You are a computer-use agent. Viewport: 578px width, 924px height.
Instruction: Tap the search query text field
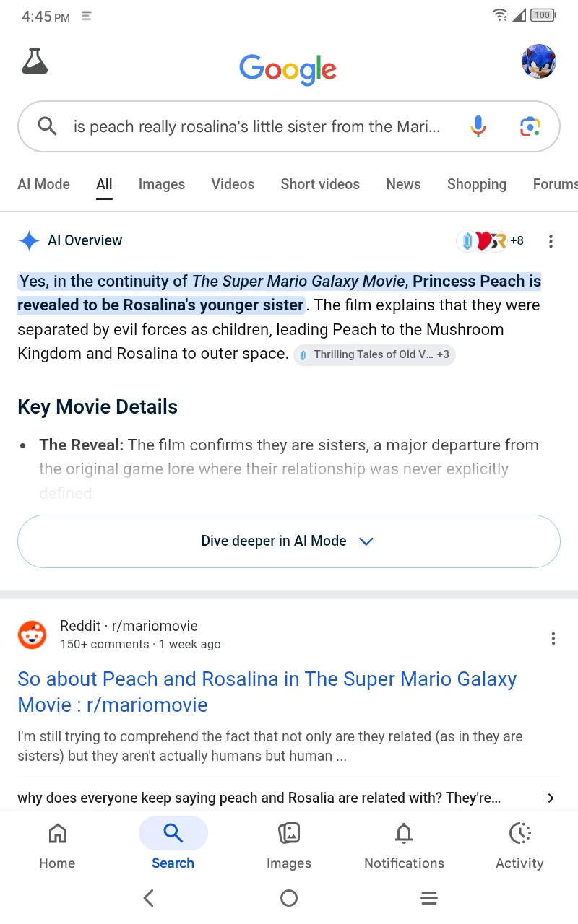(256, 127)
